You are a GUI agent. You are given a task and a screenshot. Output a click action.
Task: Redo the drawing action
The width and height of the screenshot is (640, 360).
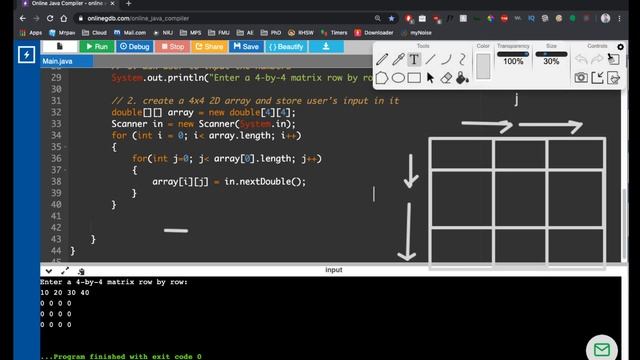(x=597, y=60)
